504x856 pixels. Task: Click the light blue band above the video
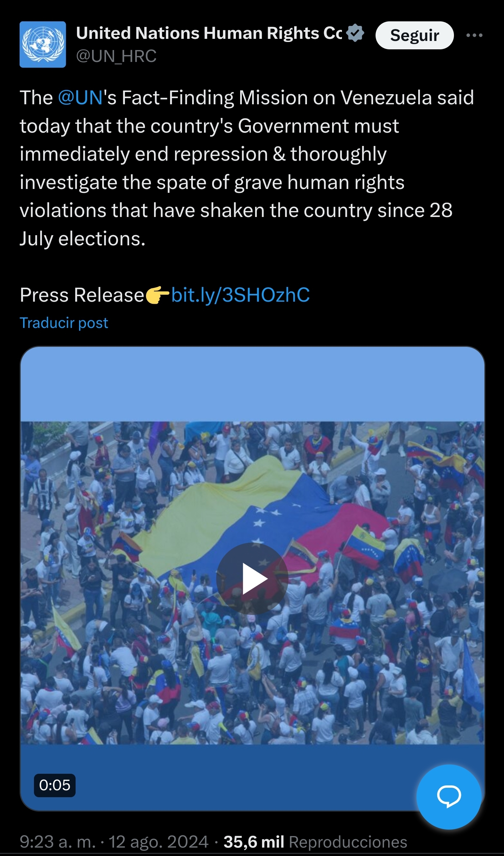(x=252, y=384)
